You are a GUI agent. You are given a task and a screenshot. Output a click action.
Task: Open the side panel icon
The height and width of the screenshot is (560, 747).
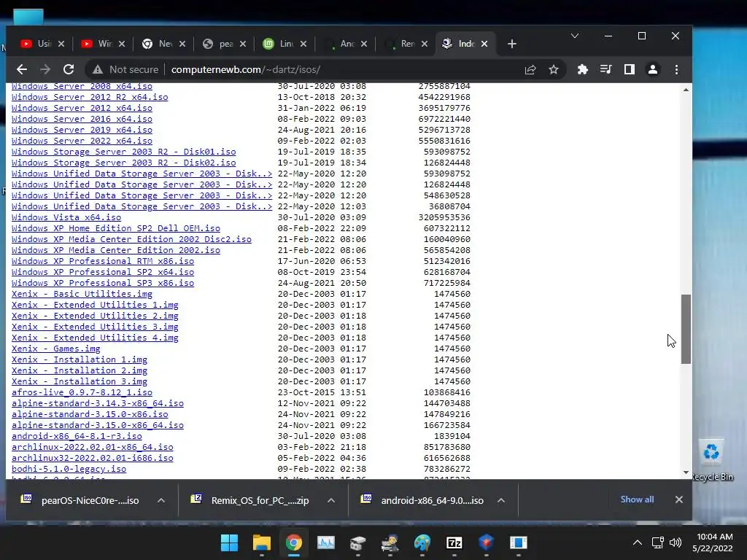630,69
